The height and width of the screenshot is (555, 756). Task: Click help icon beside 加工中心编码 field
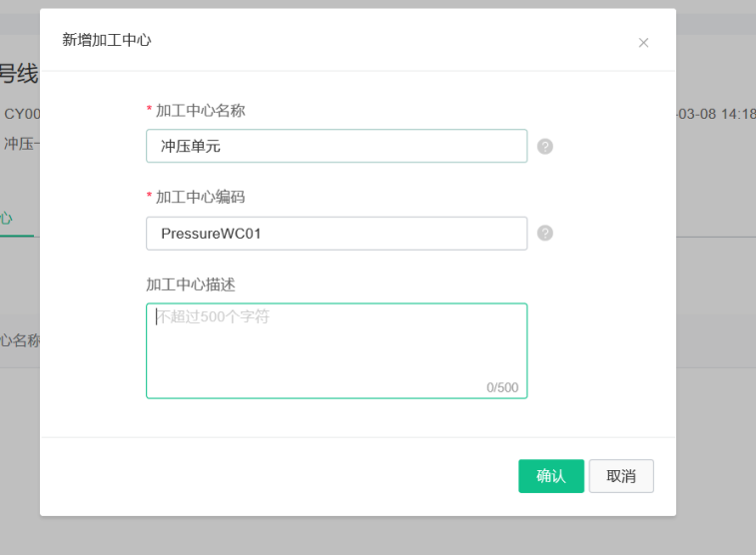(x=545, y=234)
